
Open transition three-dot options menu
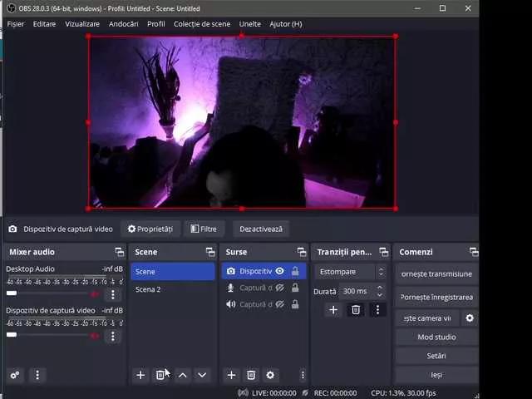tap(377, 309)
